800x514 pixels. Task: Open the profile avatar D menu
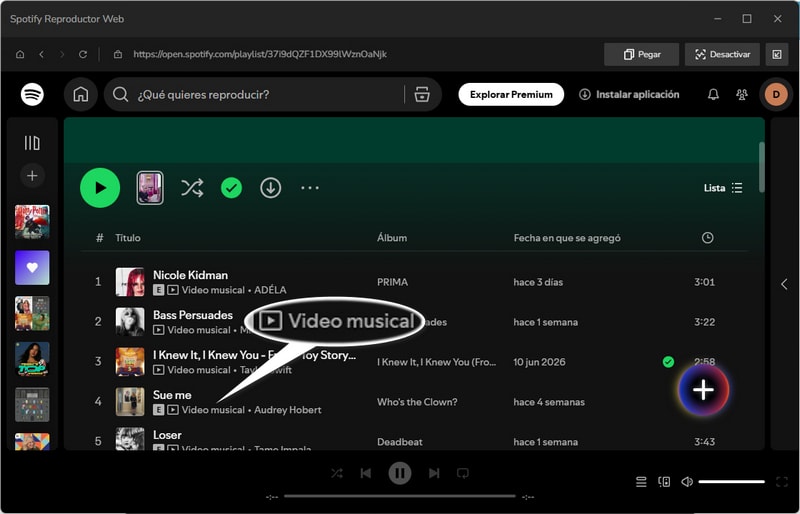(x=776, y=94)
